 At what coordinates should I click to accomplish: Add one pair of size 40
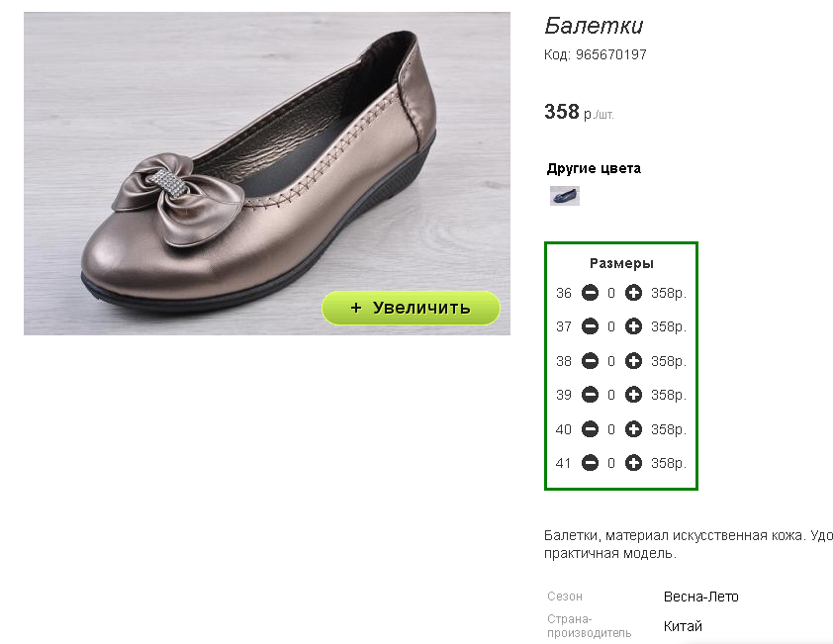[x=633, y=428]
